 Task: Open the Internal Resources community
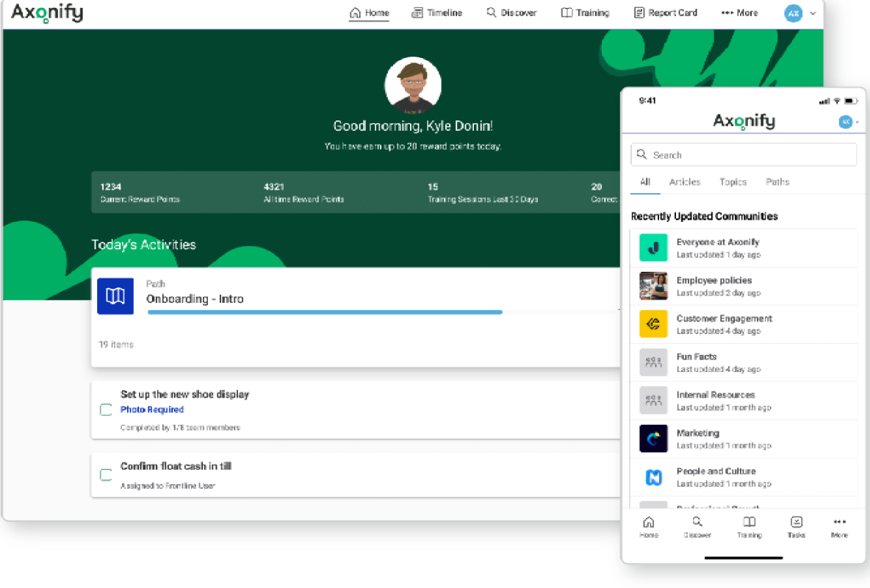click(x=744, y=401)
